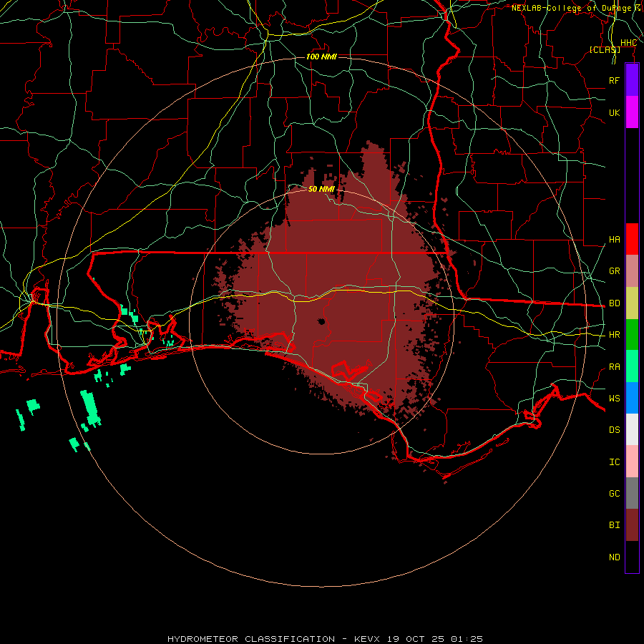Screen dimensions: 644x644
Task: Click the '[CLAS]' units label
Action: click(x=605, y=49)
